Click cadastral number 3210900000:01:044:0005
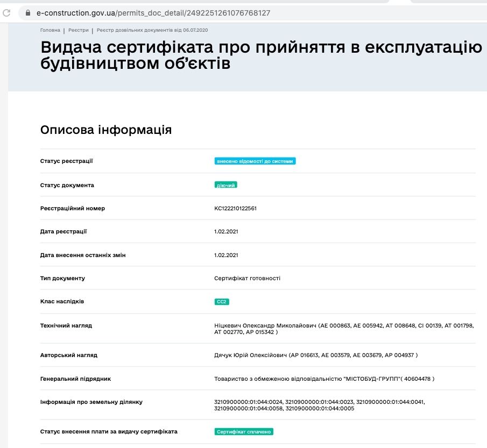The width and height of the screenshot is (487, 448). (320, 409)
